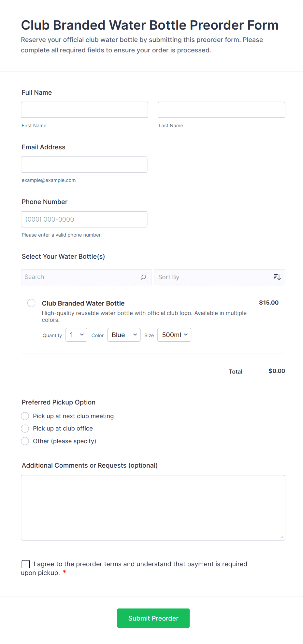Screen dimensions: 303x644
Task: Focus the First Name input field
Action: pos(84,110)
